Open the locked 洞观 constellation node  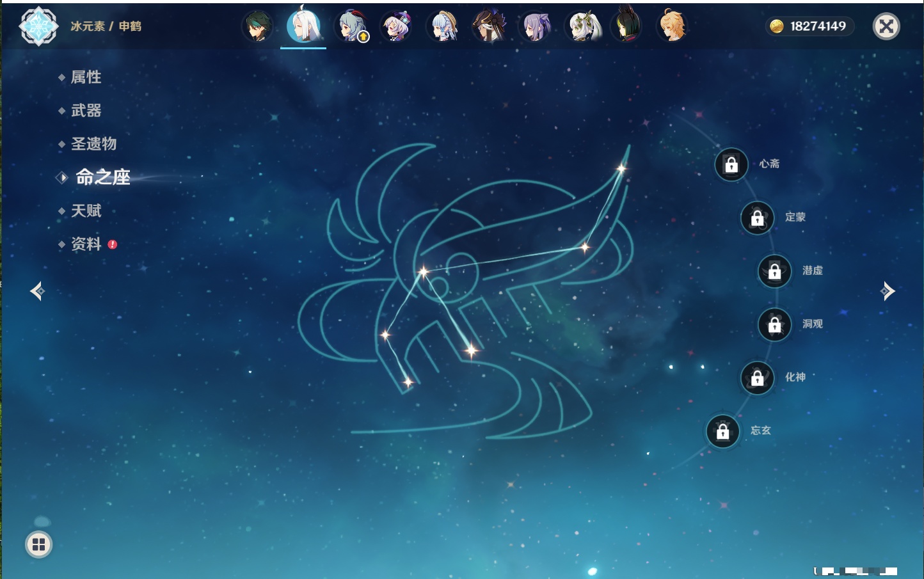775,325
